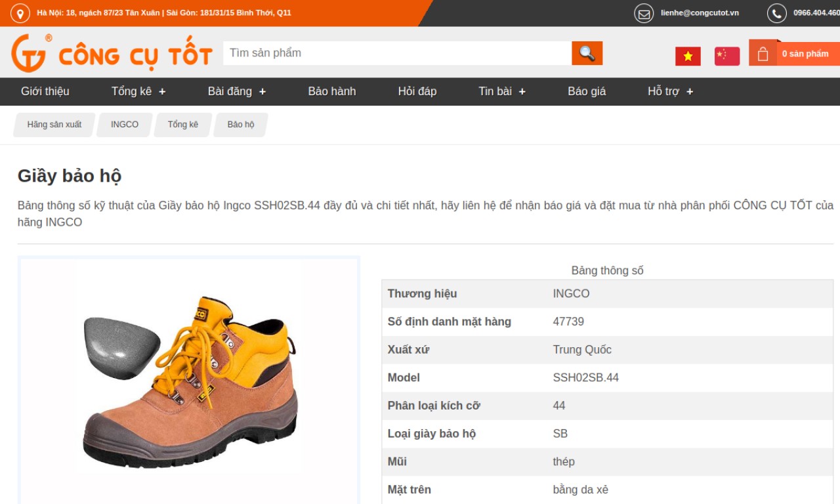
Task: Open the Hỗ trợ menu item
Action: pyautogui.click(x=663, y=91)
